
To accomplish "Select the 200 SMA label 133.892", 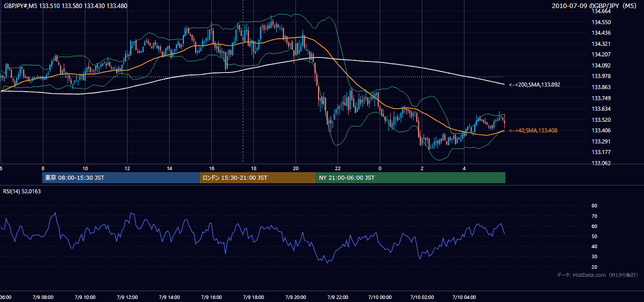I will tap(535, 85).
